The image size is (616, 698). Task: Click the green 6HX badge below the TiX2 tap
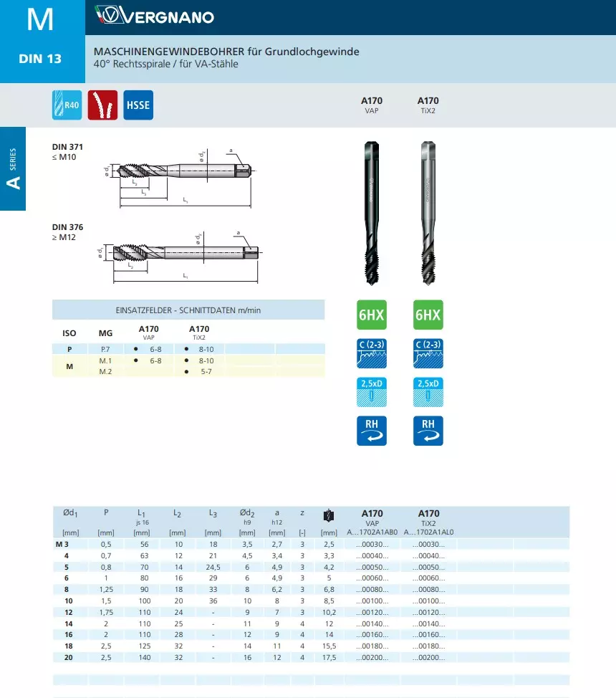coord(428,315)
